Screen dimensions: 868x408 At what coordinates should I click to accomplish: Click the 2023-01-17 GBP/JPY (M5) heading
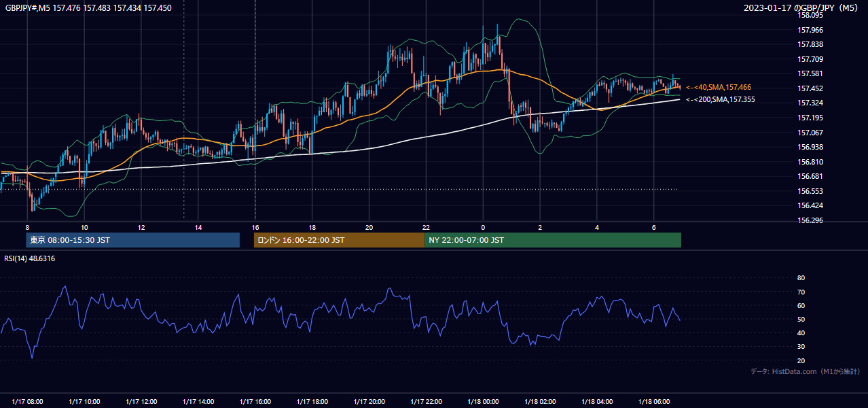point(801,8)
